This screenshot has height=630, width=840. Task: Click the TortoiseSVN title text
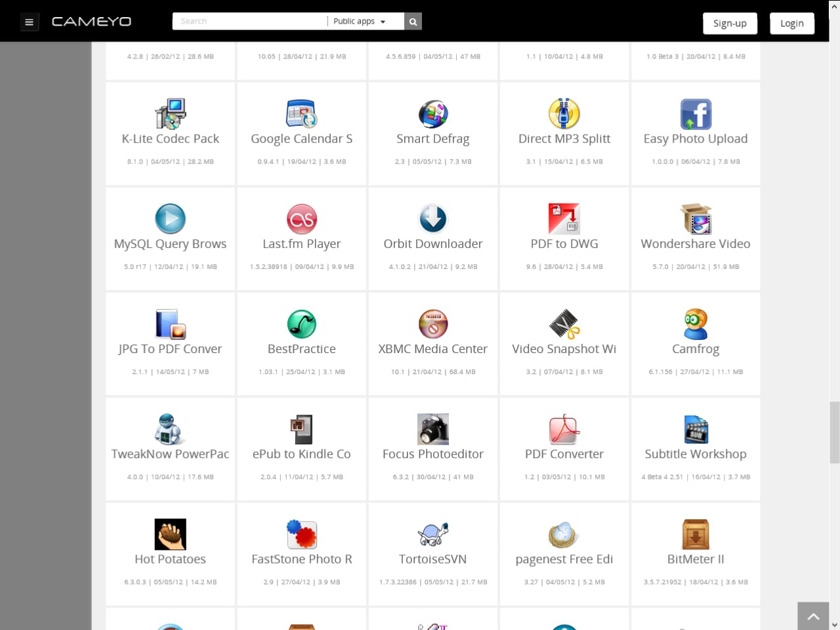click(x=433, y=559)
